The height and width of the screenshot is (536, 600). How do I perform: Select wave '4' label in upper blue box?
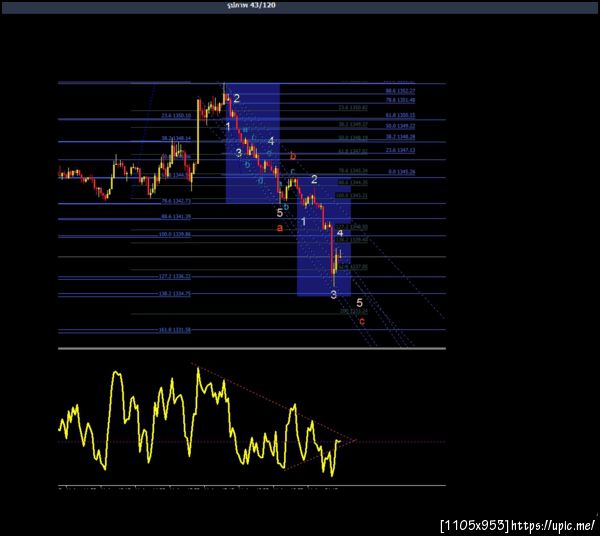coord(271,141)
